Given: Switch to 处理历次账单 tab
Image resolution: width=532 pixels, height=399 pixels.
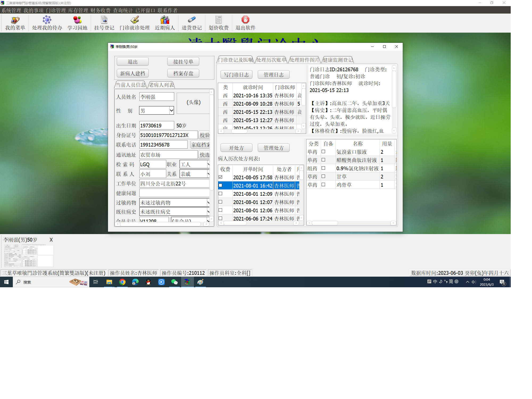Looking at the screenshot, I should (x=271, y=60).
